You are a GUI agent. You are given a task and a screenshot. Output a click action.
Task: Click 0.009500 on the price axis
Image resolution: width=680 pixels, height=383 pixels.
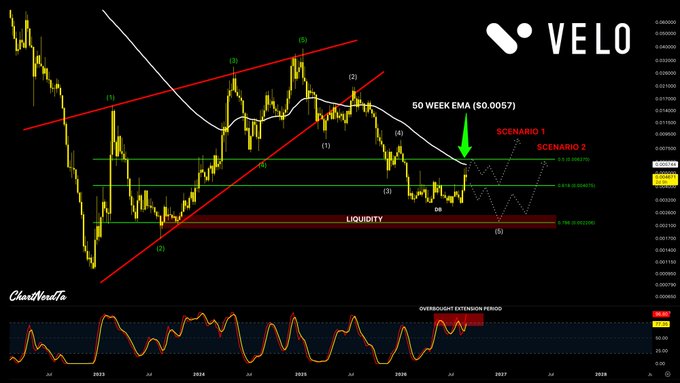tap(665, 134)
